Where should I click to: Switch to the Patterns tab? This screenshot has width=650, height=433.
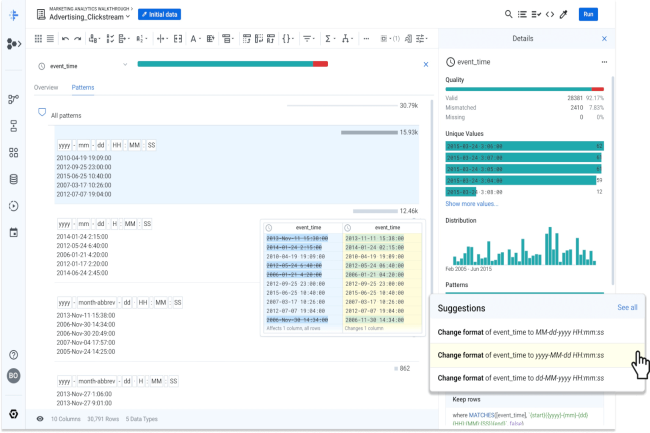(x=83, y=87)
